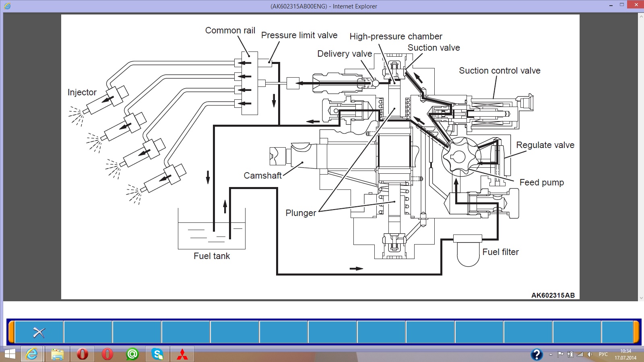
Task: Click the scrollbar up arrow
Action: pos(641,16)
